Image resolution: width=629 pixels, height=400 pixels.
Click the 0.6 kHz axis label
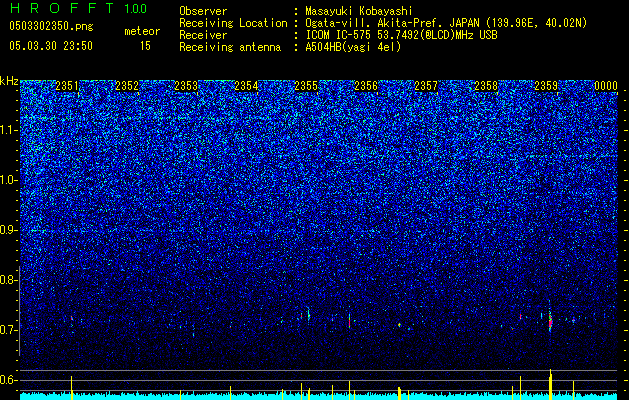click(x=8, y=380)
